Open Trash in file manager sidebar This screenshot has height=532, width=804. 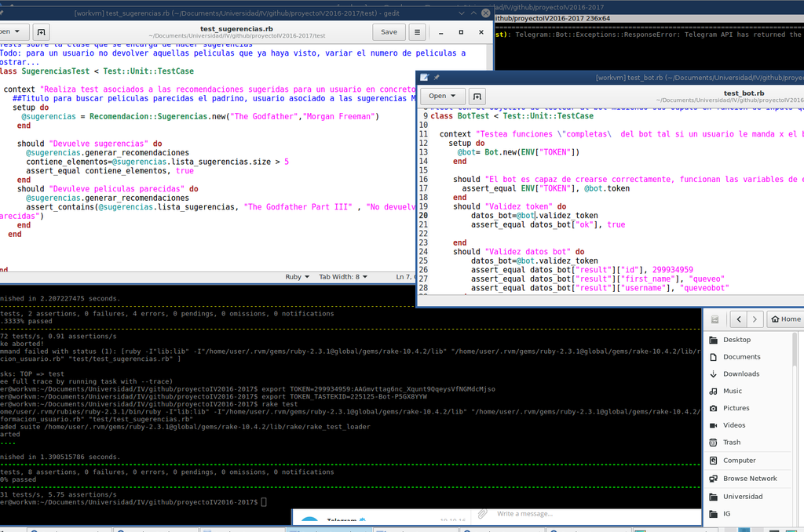[x=732, y=443]
